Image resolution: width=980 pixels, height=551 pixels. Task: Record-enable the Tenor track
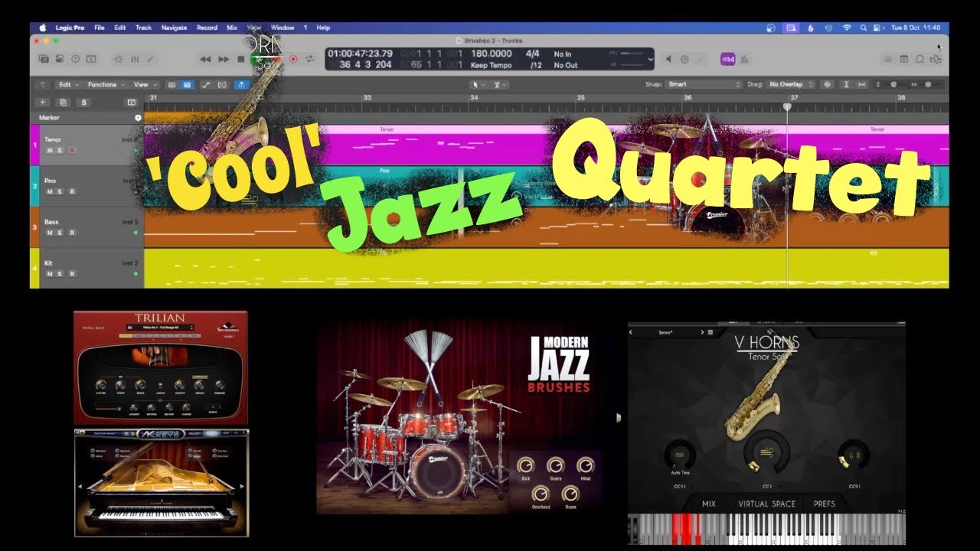(x=72, y=150)
